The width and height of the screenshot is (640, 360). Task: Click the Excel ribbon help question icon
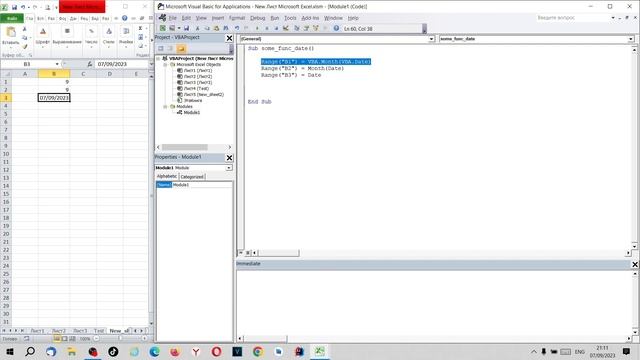tap(124, 18)
